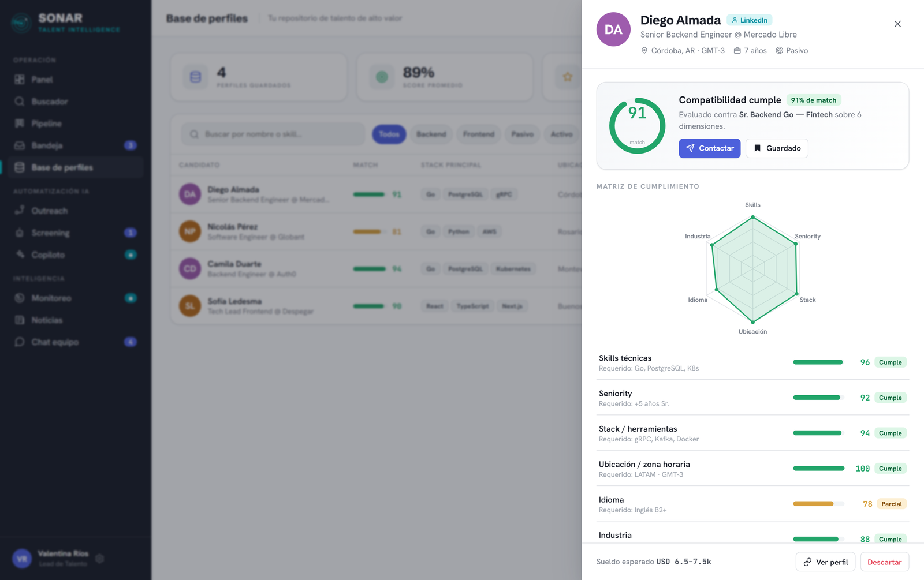
Task: Open Camila Duarte candidate row
Action: (x=377, y=269)
